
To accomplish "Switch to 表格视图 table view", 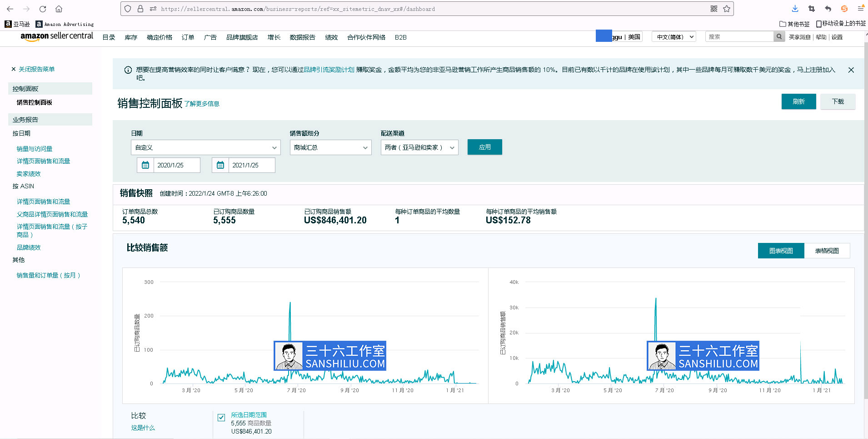I will (827, 251).
